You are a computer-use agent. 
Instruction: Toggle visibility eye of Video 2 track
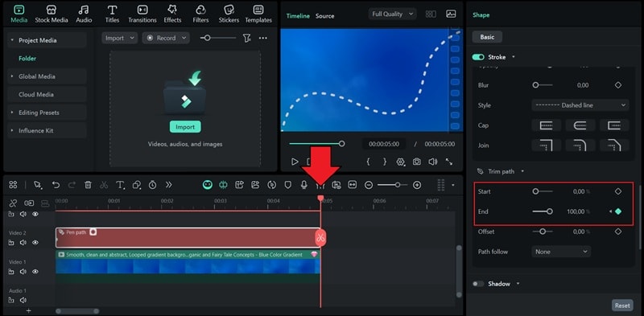click(35, 243)
